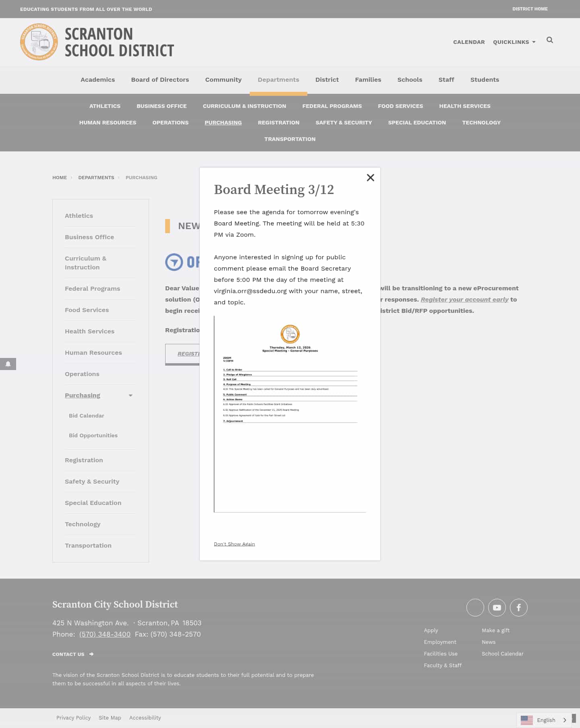Open the Students main menu

point(485,80)
